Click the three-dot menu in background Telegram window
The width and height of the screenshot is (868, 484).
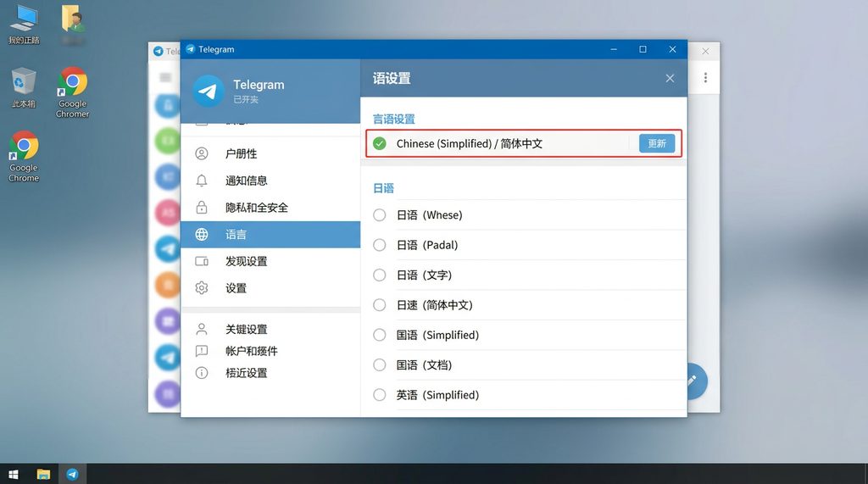click(x=705, y=77)
